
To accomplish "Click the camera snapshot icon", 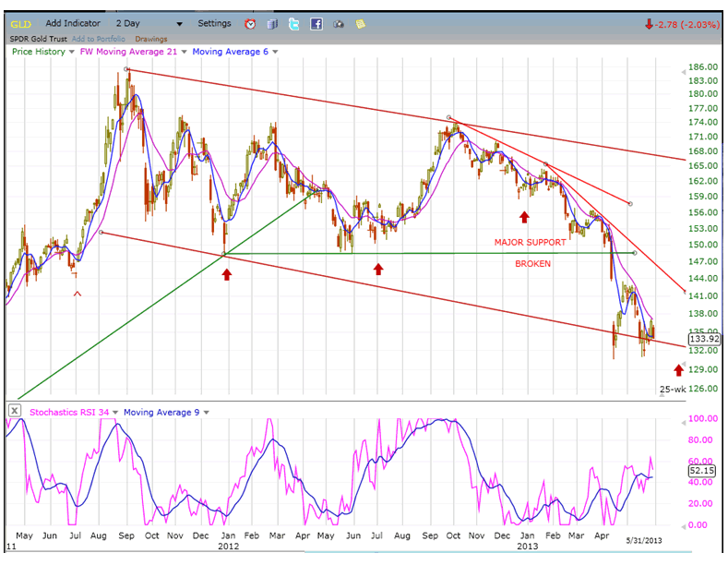I will pos(339,23).
